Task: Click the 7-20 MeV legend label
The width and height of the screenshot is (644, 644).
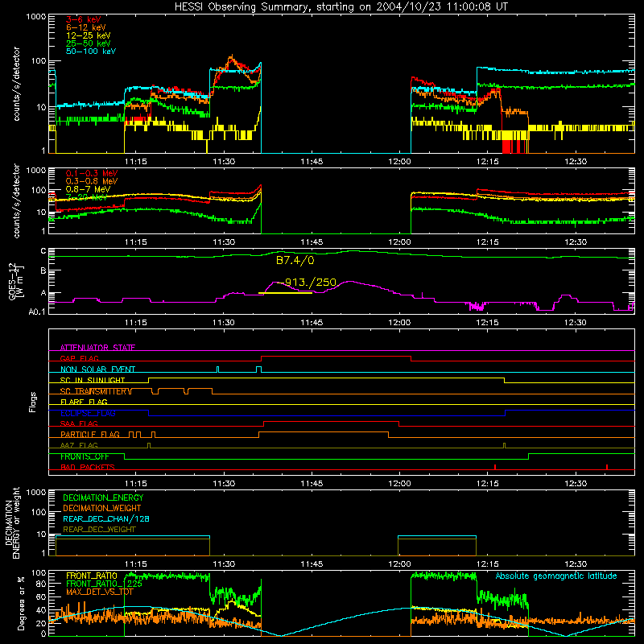Action: [x=86, y=197]
